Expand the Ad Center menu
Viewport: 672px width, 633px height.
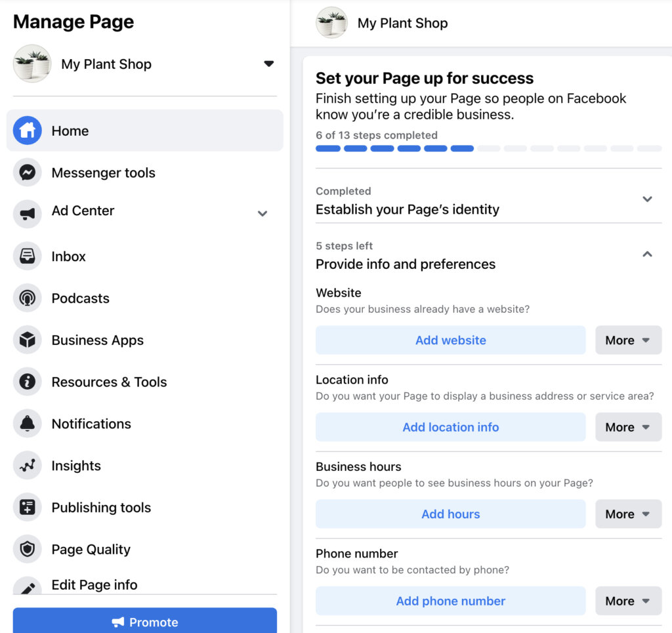click(262, 214)
